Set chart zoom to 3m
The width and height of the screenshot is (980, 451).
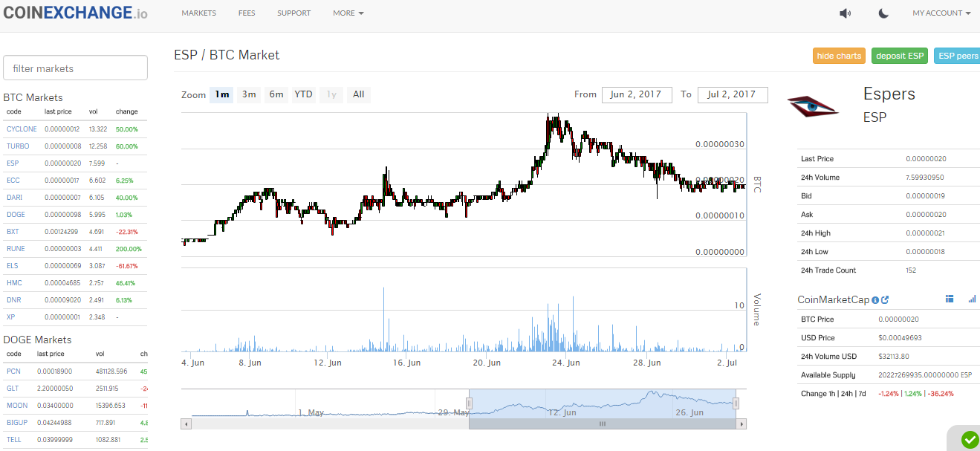(x=249, y=94)
